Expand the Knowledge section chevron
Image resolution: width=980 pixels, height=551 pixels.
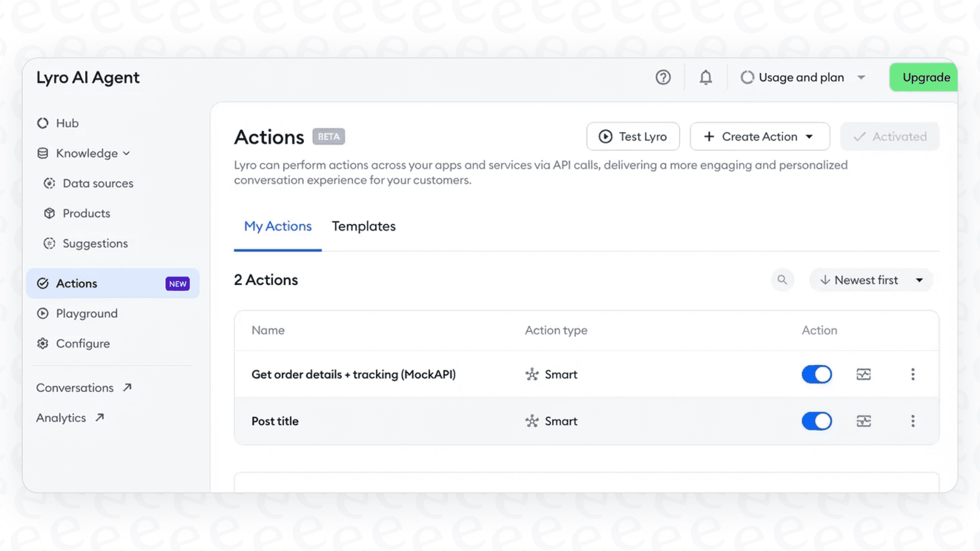click(x=126, y=153)
